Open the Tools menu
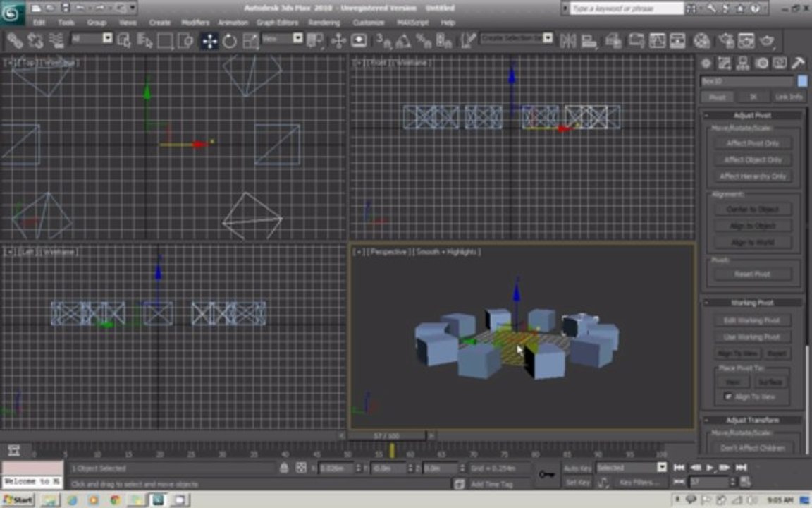Image resolution: width=812 pixels, height=508 pixels. click(66, 23)
